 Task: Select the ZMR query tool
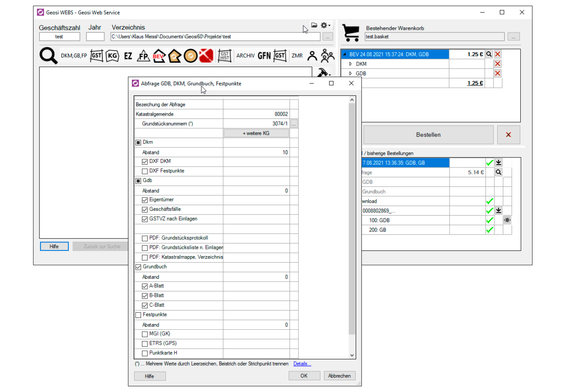pyautogui.click(x=297, y=55)
